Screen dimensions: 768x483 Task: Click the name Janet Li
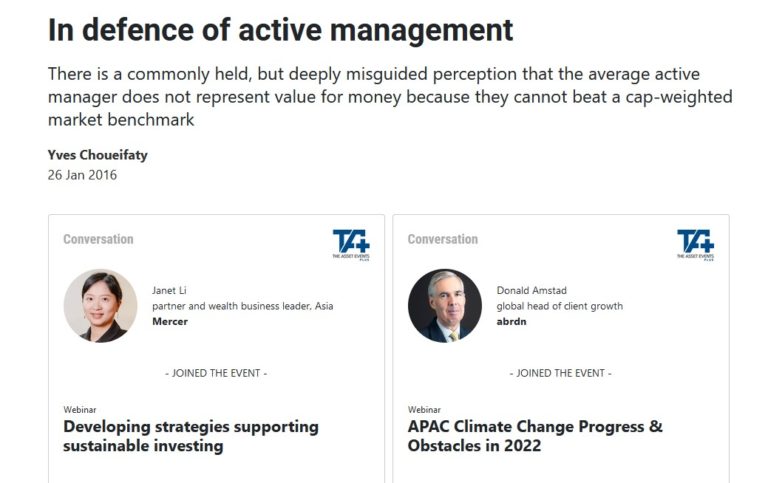click(x=169, y=291)
